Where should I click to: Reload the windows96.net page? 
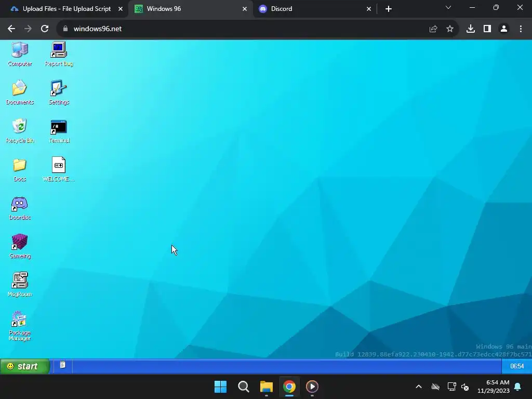pos(45,29)
